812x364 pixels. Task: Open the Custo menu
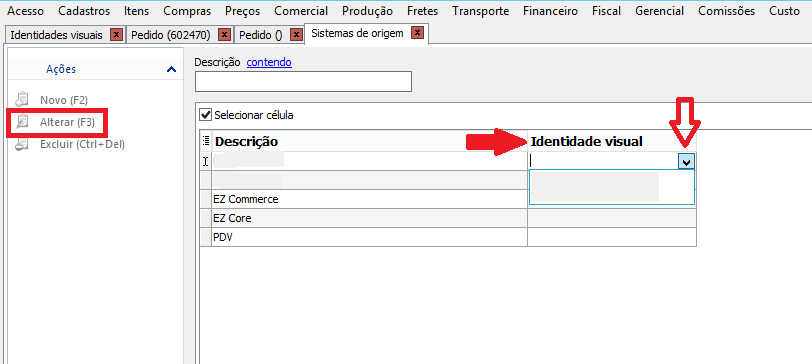pyautogui.click(x=785, y=11)
